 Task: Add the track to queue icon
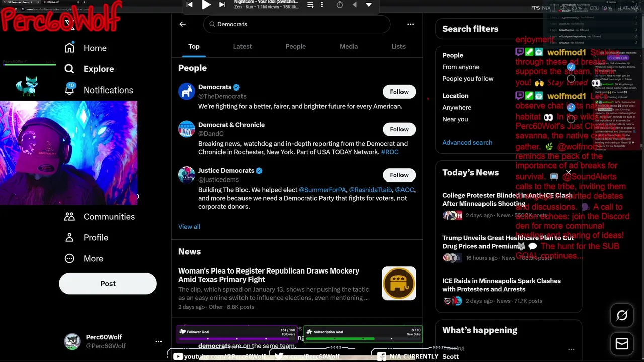(x=310, y=5)
